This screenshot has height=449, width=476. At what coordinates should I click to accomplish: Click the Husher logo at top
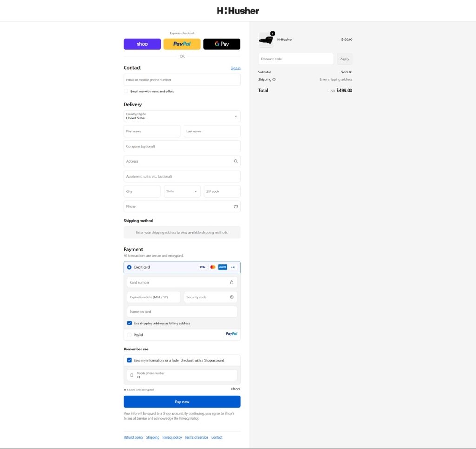point(238,11)
